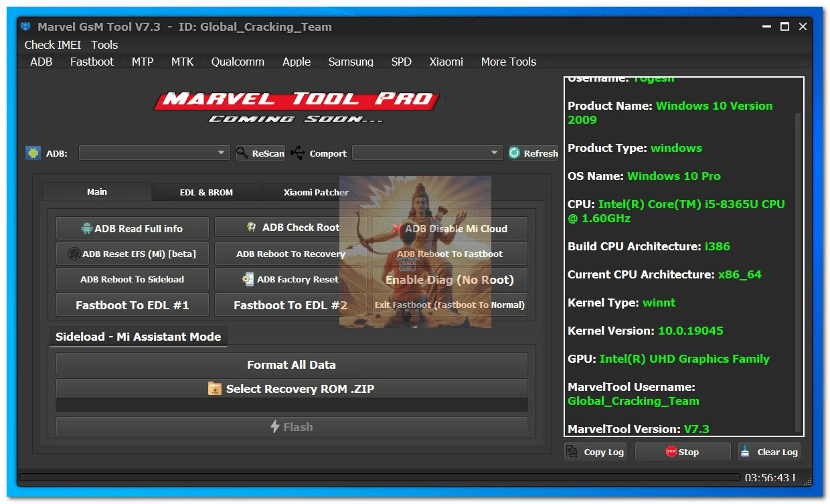Open the SPD tab
The image size is (830, 504).
(x=402, y=62)
